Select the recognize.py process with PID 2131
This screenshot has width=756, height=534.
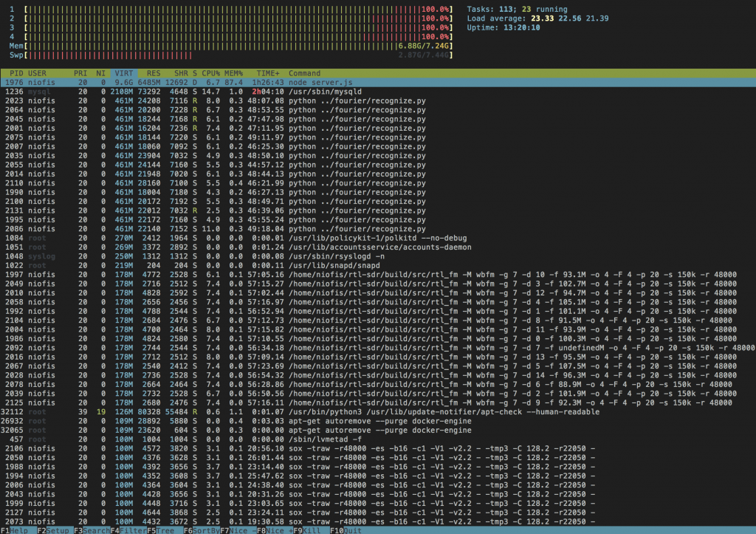pos(378,210)
